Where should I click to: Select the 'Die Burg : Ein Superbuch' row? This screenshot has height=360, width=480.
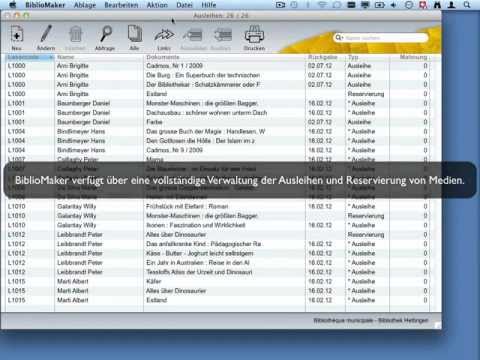pyautogui.click(x=218, y=75)
